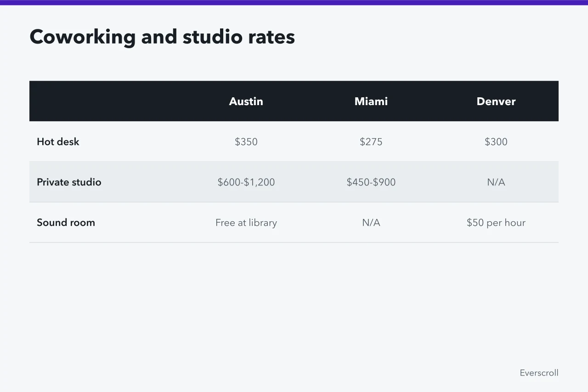The image size is (588, 392).
Task: Select the Austin column header
Action: click(x=246, y=101)
